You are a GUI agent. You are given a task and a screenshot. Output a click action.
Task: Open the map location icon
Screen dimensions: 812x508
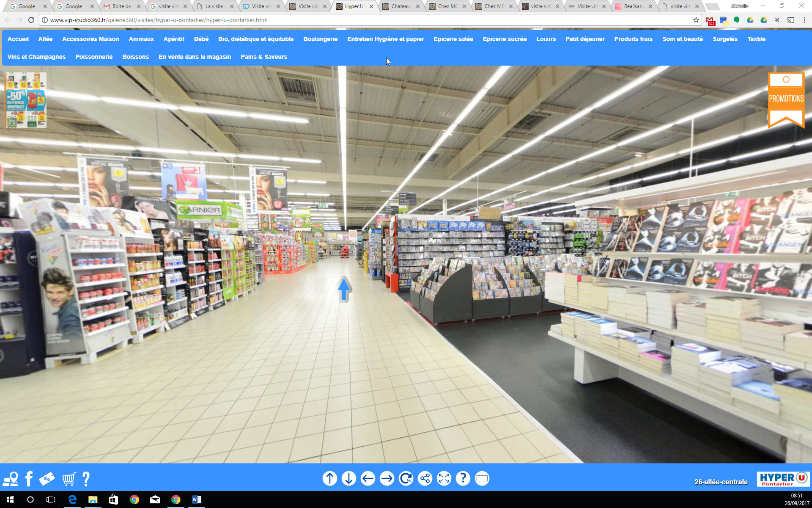11,479
